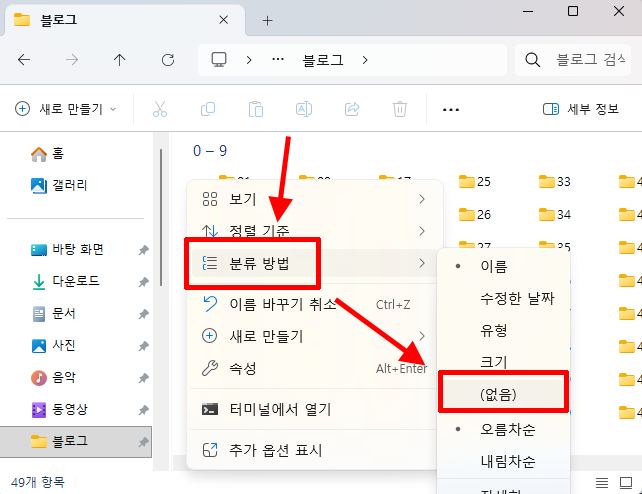Click chevron after 블로그 in address bar
Viewport: 642px width, 494px height.
pos(365,60)
